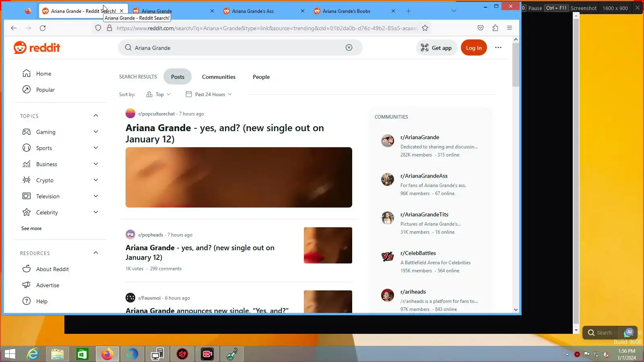644x362 pixels.
Task: Bookmark this page with star icon
Action: coord(425,28)
